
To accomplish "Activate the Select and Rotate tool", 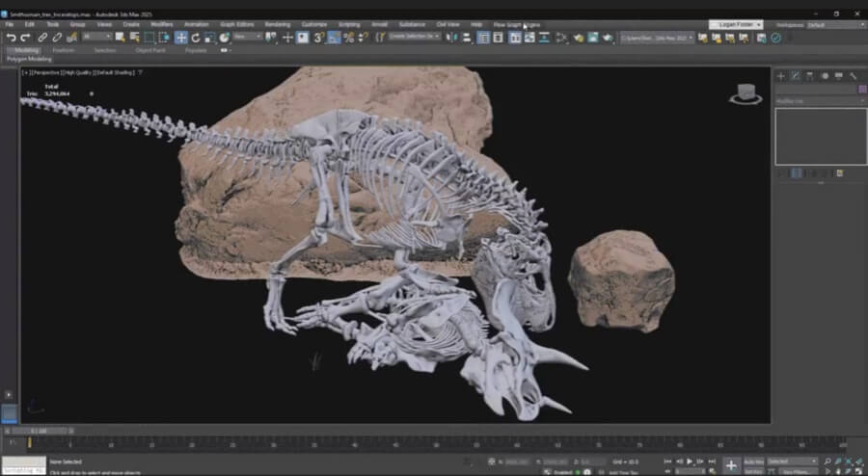I will tap(196, 38).
